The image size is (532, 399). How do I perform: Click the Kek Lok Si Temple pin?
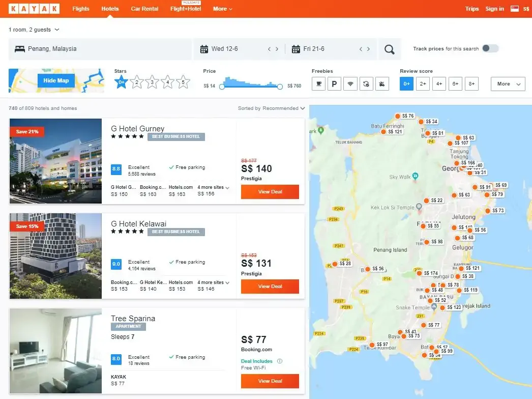419,207
